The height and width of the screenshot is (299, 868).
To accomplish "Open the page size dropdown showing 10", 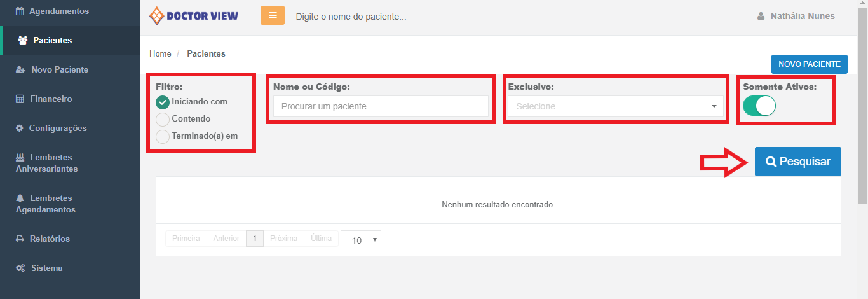I will pos(360,240).
